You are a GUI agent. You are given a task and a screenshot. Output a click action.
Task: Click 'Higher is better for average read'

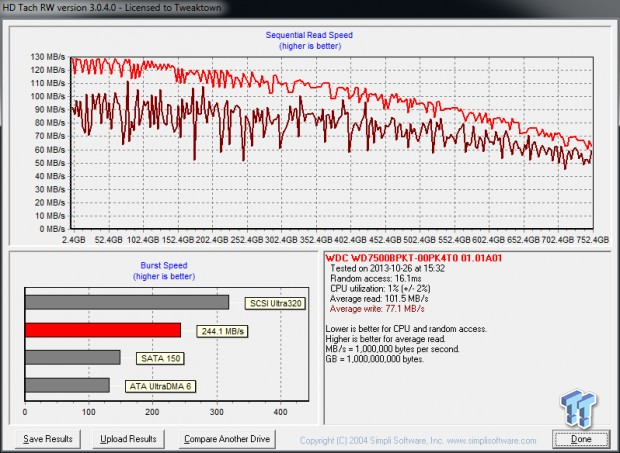[386, 339]
